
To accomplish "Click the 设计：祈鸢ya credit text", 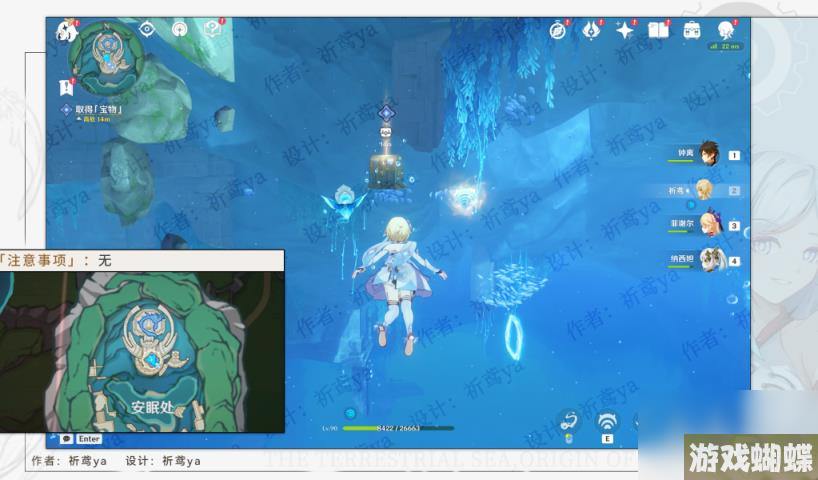I will pyautogui.click(x=163, y=461).
